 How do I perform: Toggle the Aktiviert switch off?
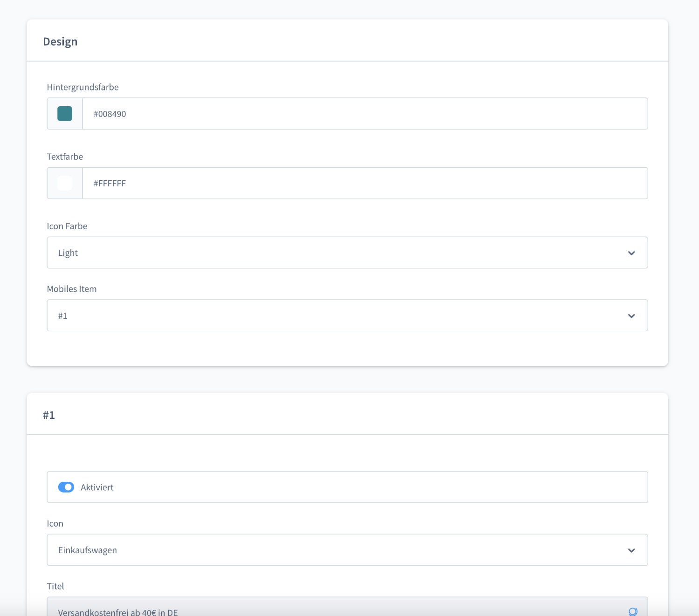click(x=66, y=487)
